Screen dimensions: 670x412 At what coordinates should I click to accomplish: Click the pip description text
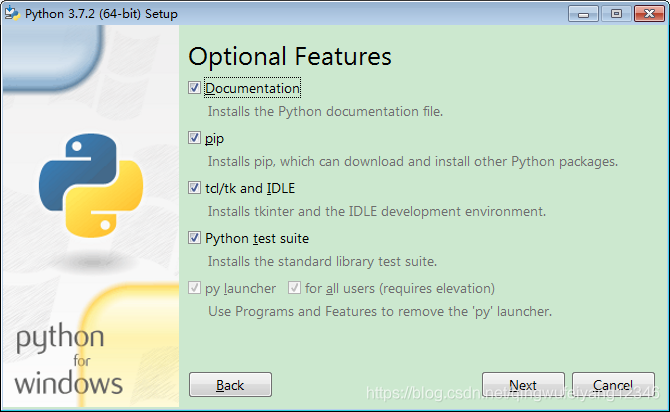pos(413,162)
